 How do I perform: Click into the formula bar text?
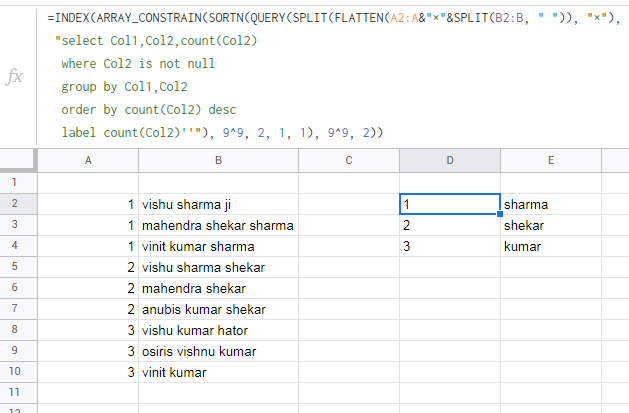tap(333, 75)
